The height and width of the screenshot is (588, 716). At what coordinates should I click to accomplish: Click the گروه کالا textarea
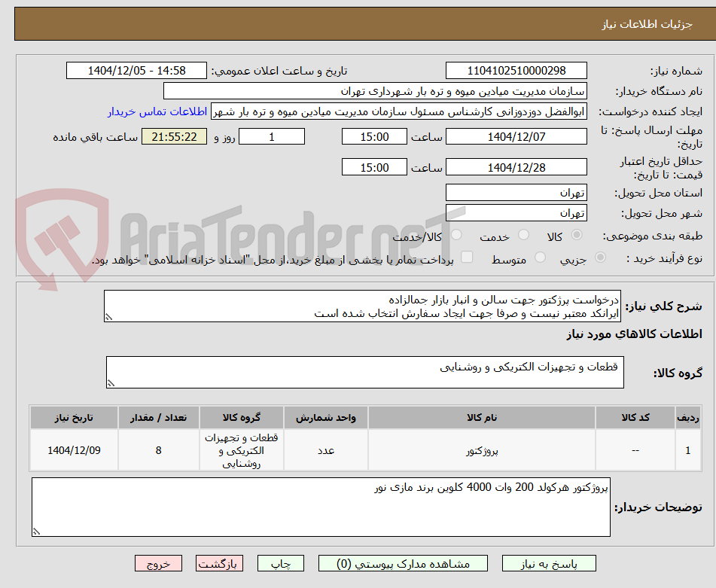365,373
